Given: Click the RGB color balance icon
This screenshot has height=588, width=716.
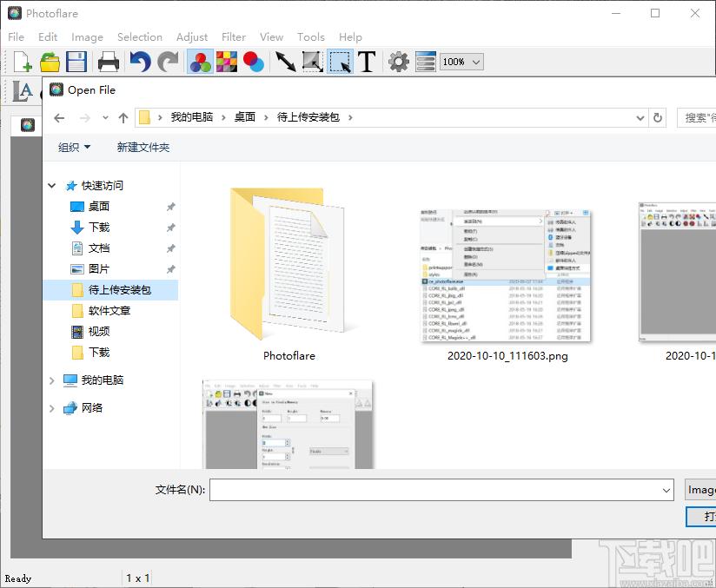Looking at the screenshot, I should coord(200,62).
